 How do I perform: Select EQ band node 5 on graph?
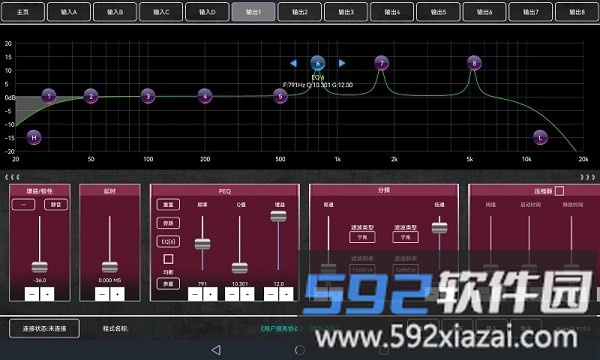coord(280,96)
